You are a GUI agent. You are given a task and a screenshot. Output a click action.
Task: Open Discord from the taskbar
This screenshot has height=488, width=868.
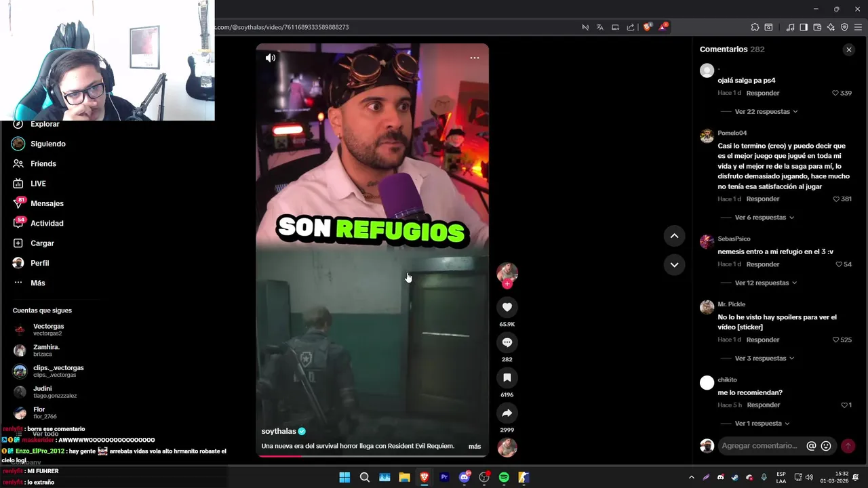465,477
